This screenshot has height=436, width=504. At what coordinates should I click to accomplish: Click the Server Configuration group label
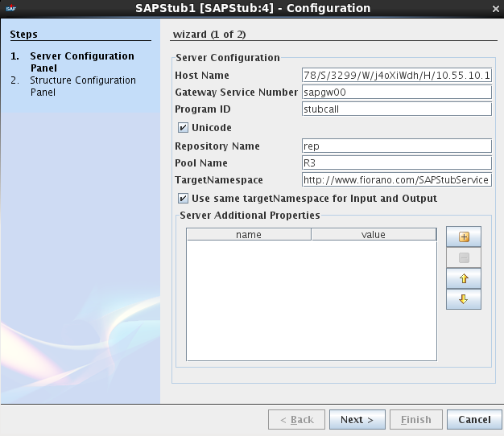[228, 57]
